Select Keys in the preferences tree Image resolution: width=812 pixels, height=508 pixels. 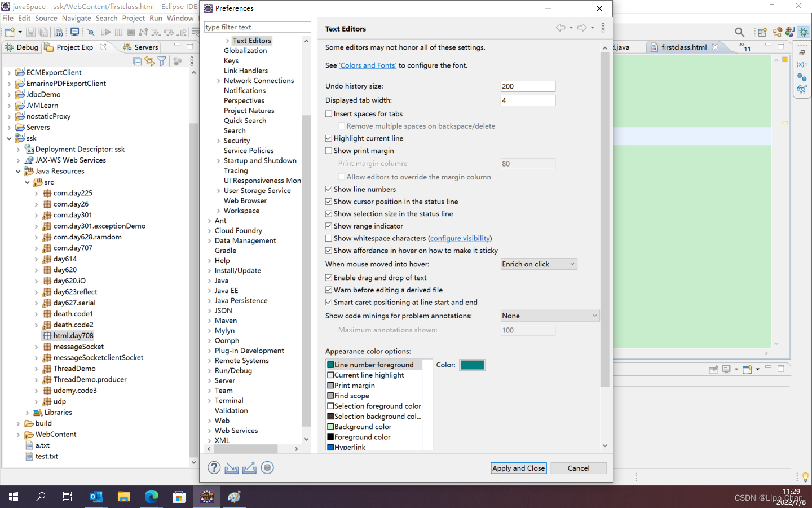pyautogui.click(x=231, y=61)
